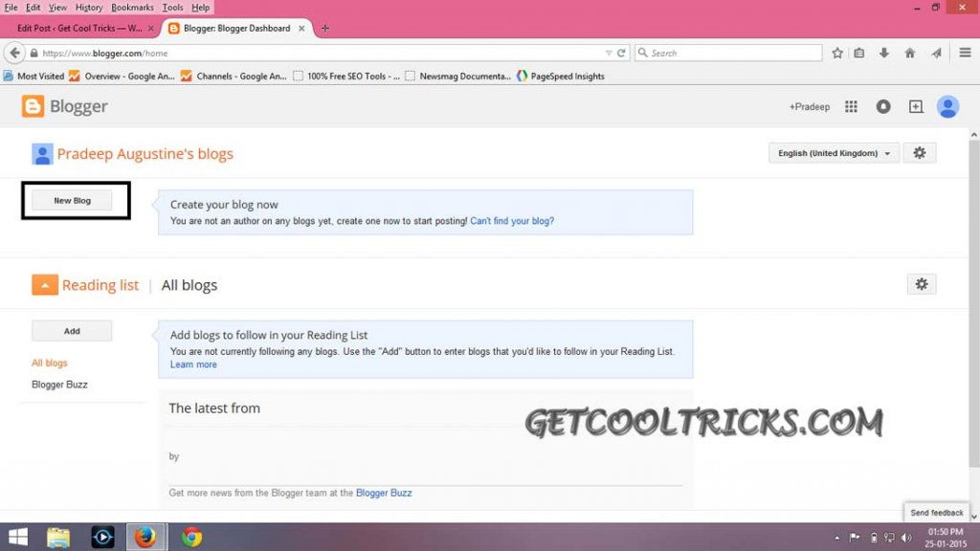This screenshot has width=980, height=551.
Task: Open Channels - Google Analytics bookmark
Action: coord(234,77)
